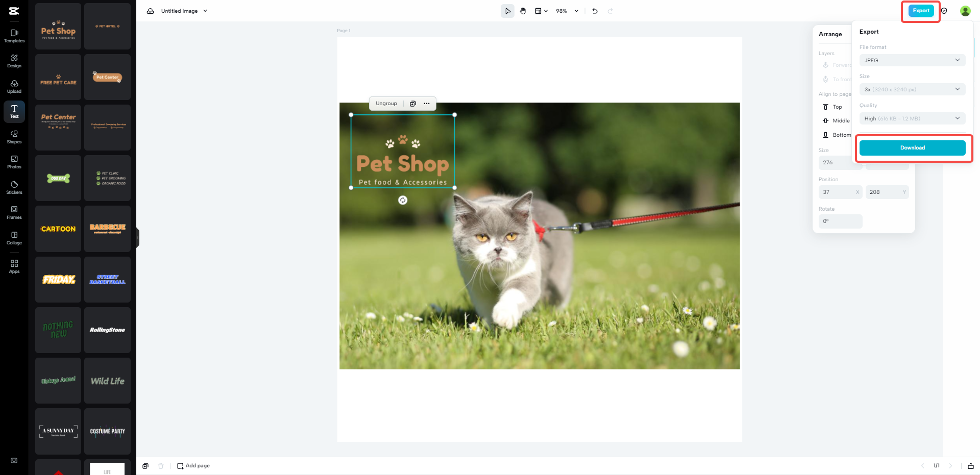Edit the Rotate 0° field
The image size is (980, 475).
(x=840, y=221)
